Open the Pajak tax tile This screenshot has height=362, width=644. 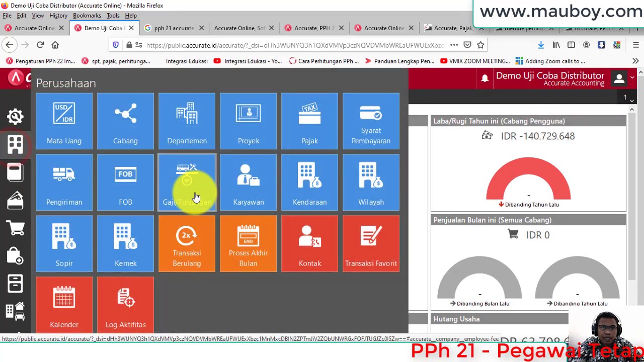coord(309,121)
